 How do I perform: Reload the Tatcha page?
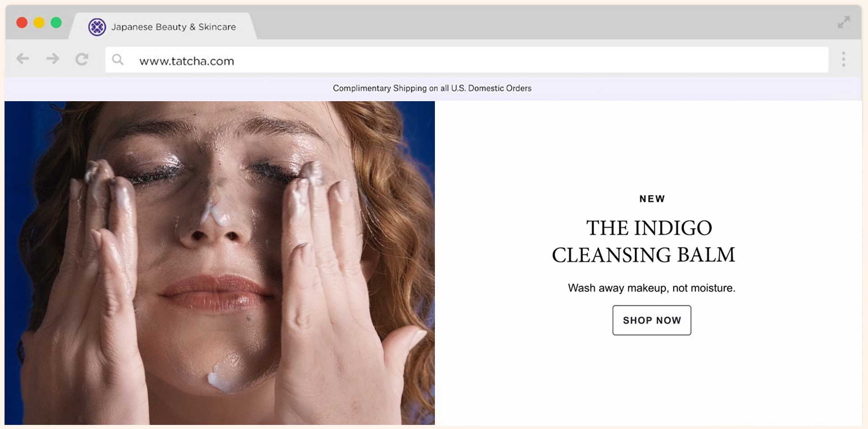82,59
